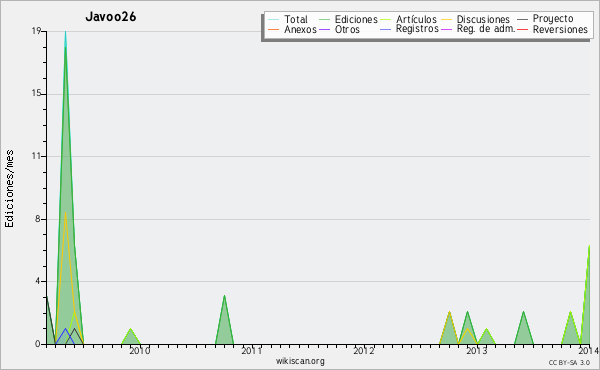Click the purple Otros line swatch in legend
The width and height of the screenshot is (600, 370).
pyautogui.click(x=324, y=29)
